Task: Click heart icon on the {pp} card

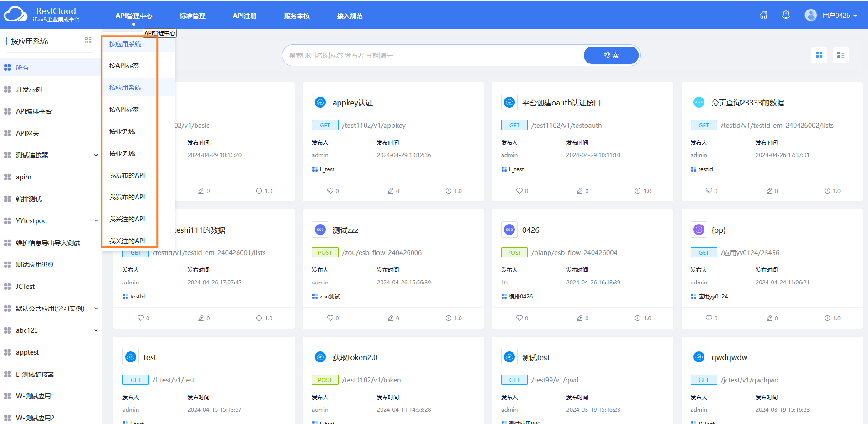Action: coord(709,318)
